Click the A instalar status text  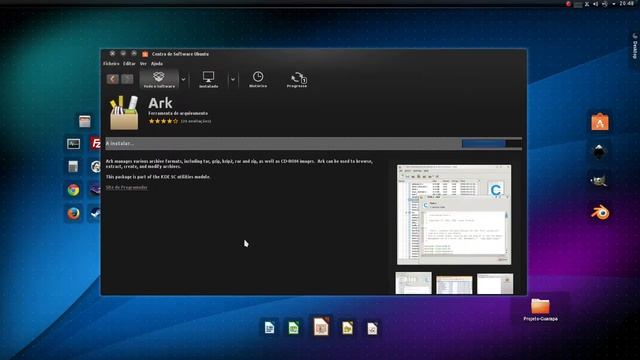coord(120,143)
